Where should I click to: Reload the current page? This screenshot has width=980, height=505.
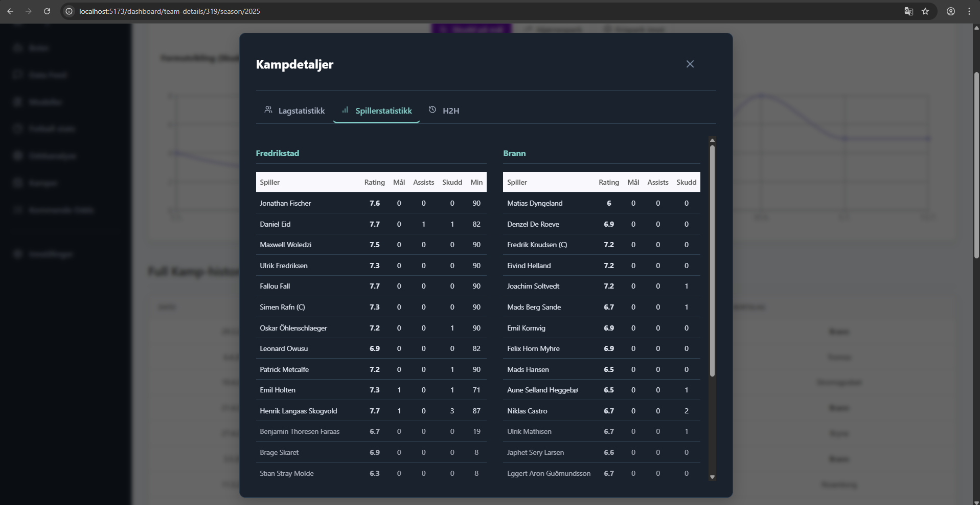(x=47, y=11)
